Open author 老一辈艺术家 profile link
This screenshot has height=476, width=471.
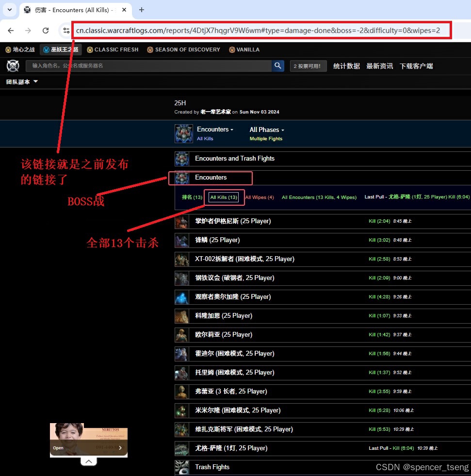pyautogui.click(x=215, y=112)
